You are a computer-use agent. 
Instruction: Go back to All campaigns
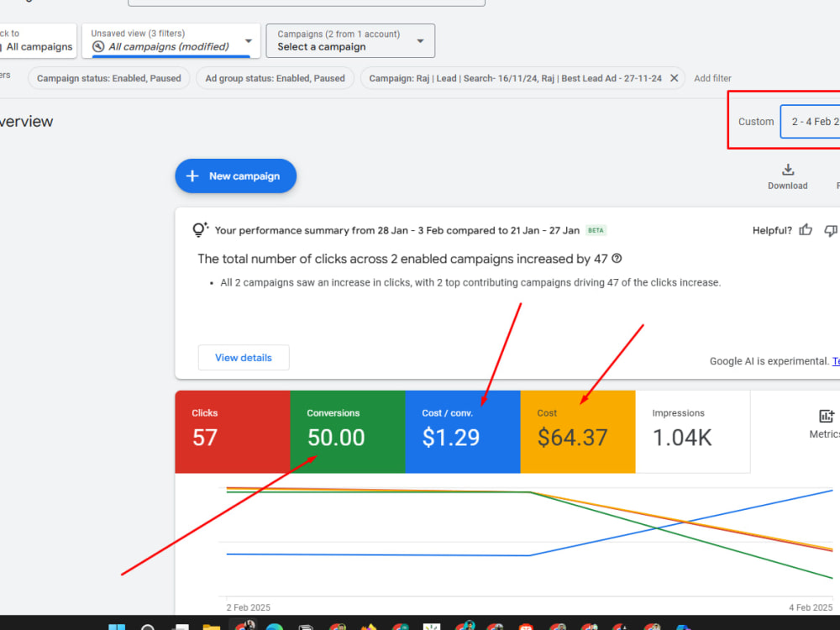[38, 40]
